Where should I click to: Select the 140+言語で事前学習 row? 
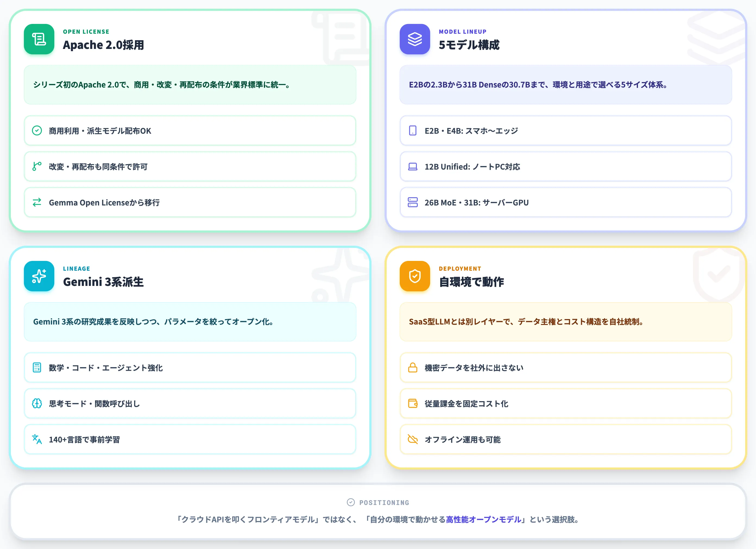click(190, 439)
